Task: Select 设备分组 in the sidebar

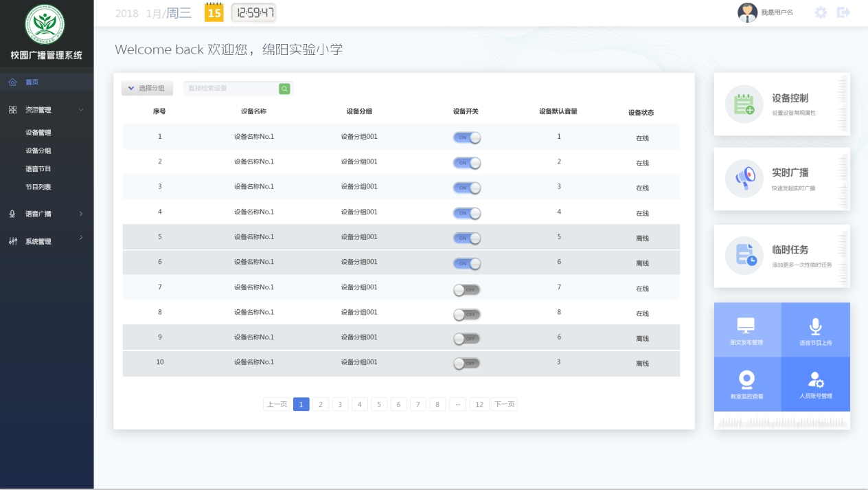Action: pos(38,151)
